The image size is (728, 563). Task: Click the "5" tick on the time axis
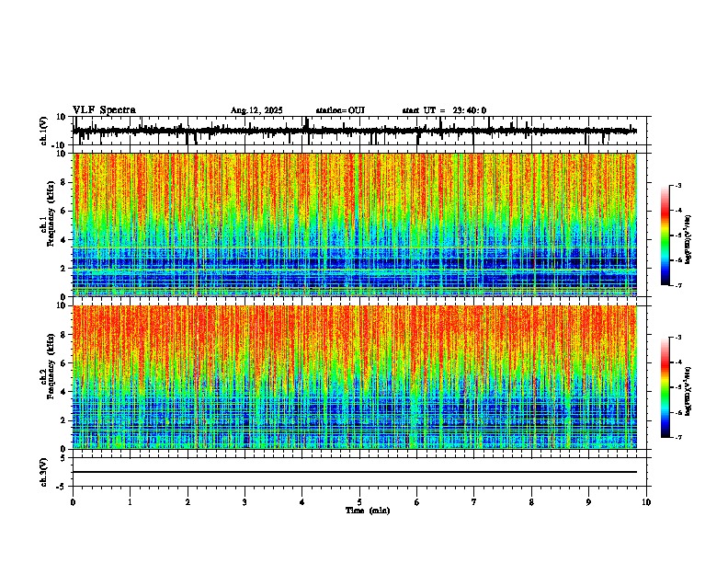(x=359, y=502)
